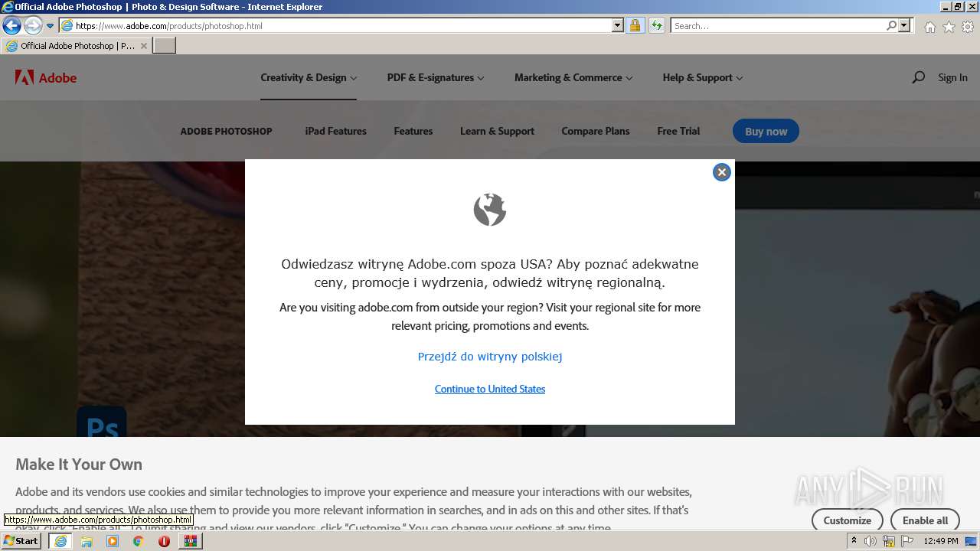This screenshot has height=551, width=980.
Task: Click the Adobe logo
Action: click(x=46, y=77)
